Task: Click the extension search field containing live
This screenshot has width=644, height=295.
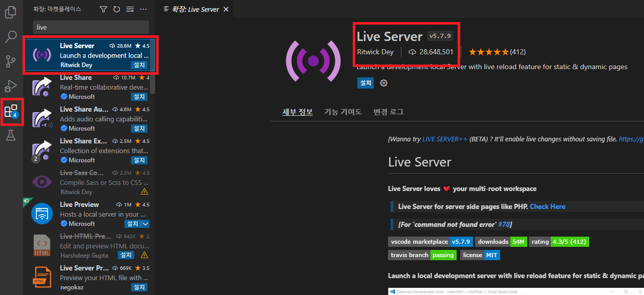Action: click(91, 27)
